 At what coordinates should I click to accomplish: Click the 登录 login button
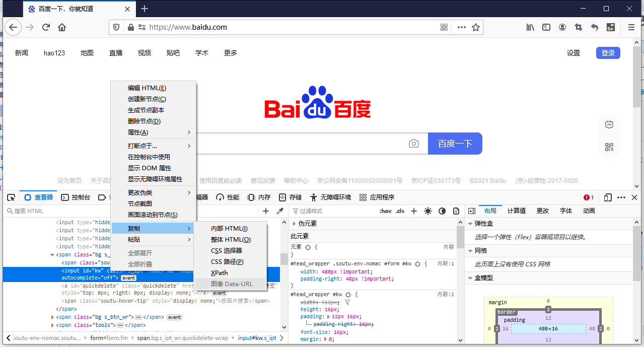tap(608, 53)
